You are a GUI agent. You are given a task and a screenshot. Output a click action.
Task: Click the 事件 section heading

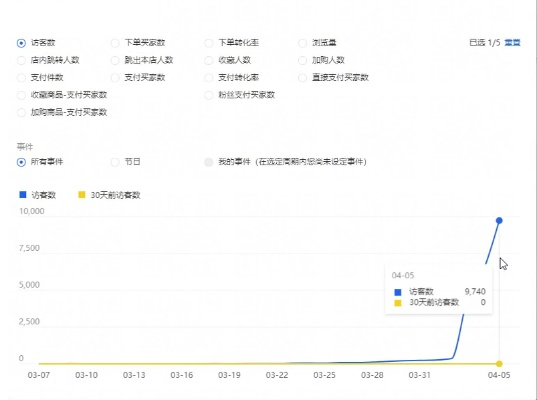point(25,147)
